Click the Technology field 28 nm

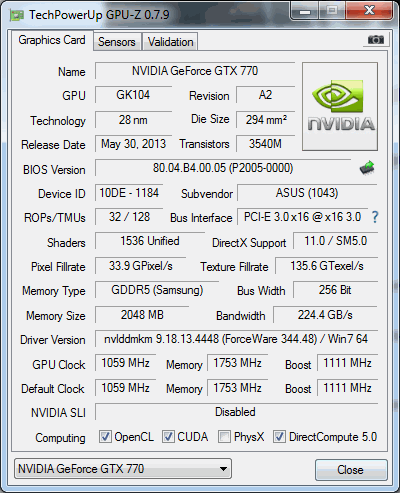(x=133, y=120)
